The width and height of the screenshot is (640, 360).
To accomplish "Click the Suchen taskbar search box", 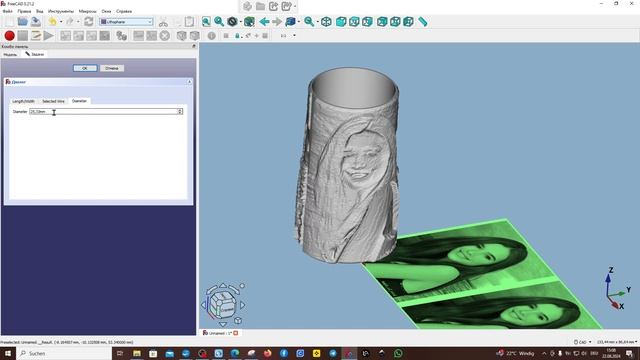I will tap(64, 353).
